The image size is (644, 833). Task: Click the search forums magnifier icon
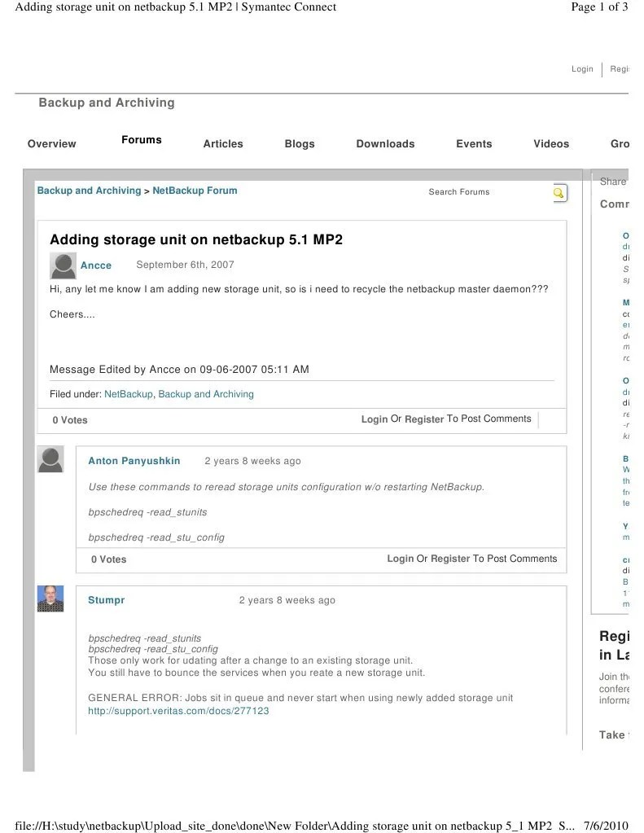click(x=559, y=193)
